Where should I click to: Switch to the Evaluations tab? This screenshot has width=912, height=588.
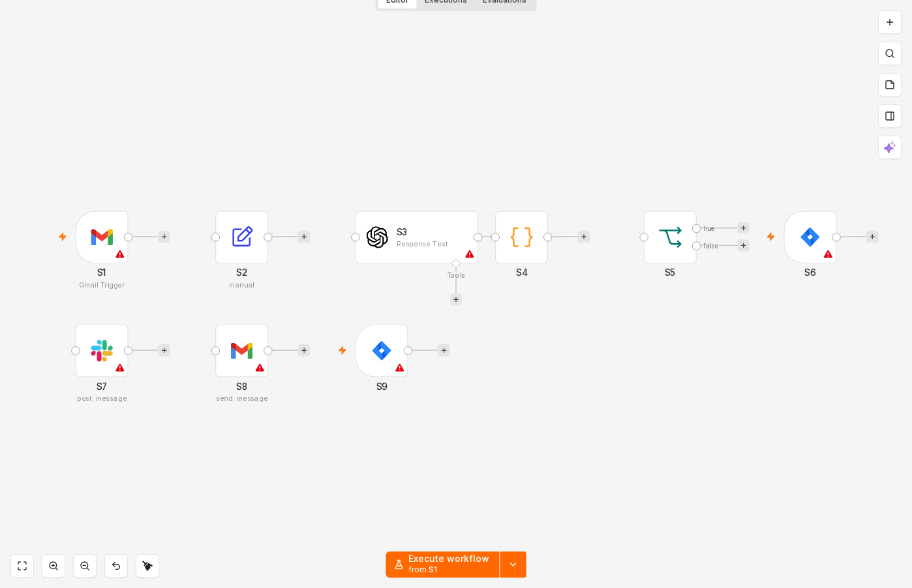point(504,2)
